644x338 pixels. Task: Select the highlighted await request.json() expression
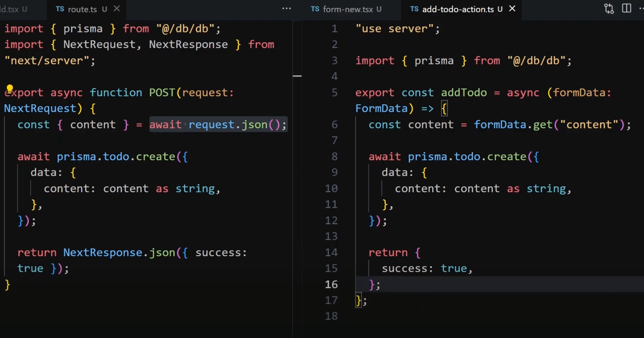point(218,125)
